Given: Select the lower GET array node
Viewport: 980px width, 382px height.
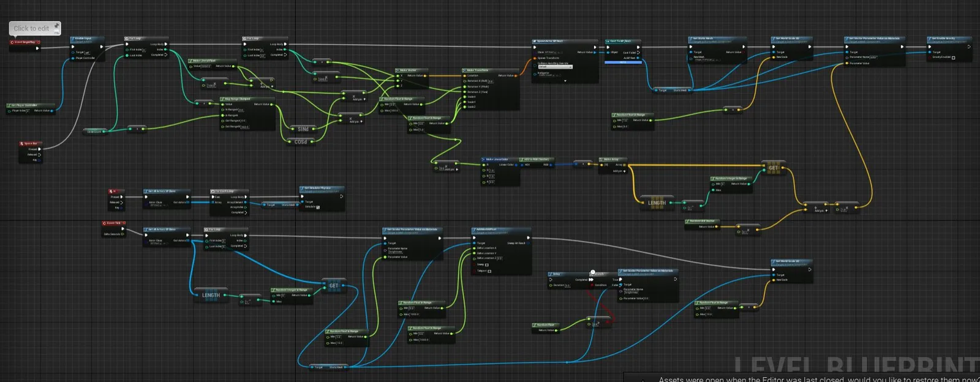Looking at the screenshot, I should pyautogui.click(x=334, y=285).
